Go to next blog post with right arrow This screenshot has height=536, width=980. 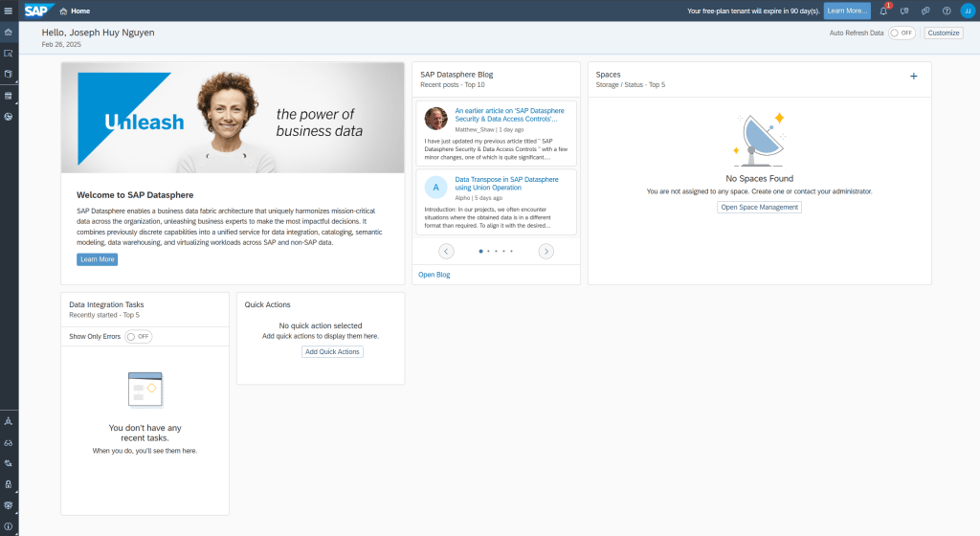546,251
